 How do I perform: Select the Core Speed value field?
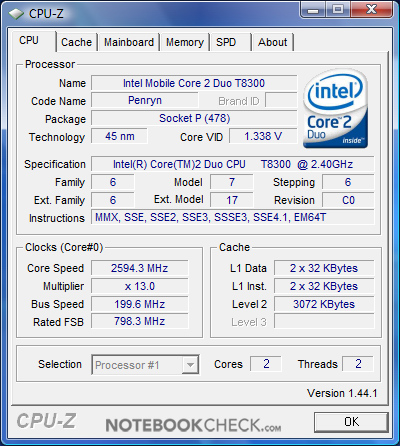140,268
